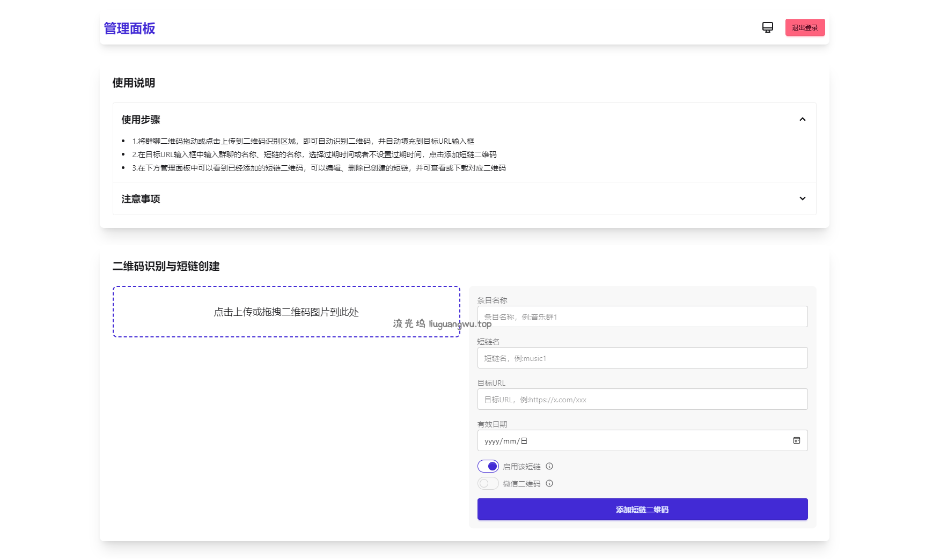Image resolution: width=933 pixels, height=560 pixels.
Task: Click the info icon next to 微信二维码
Action: [x=549, y=483]
